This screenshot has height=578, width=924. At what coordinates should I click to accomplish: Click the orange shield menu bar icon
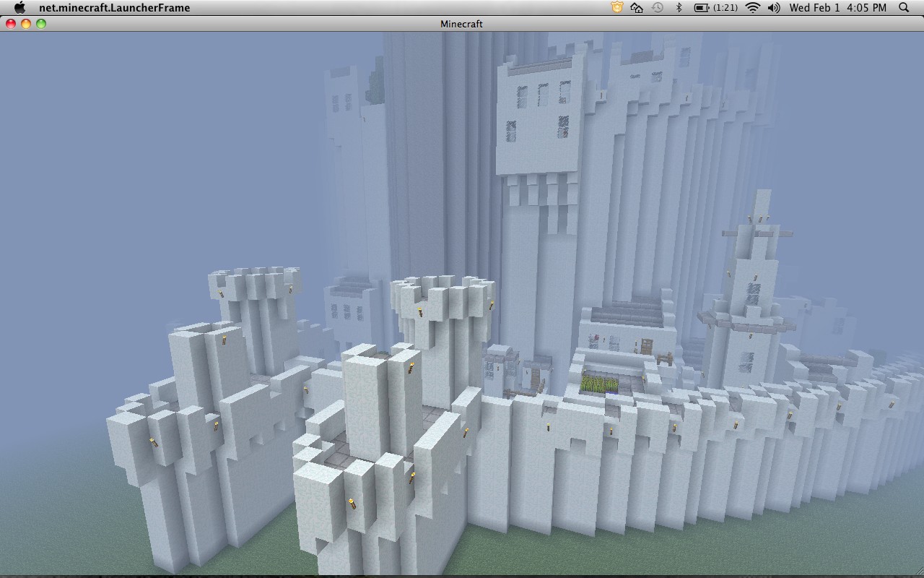[x=616, y=8]
